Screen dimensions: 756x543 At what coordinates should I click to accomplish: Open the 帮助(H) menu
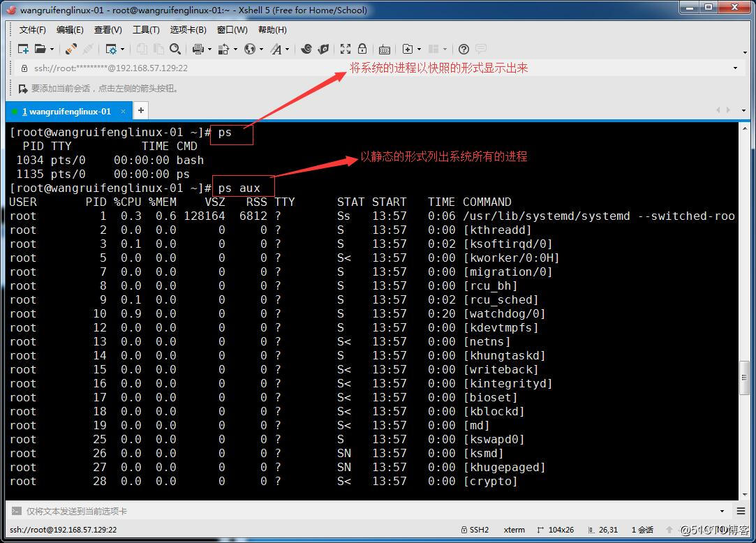pyautogui.click(x=272, y=30)
